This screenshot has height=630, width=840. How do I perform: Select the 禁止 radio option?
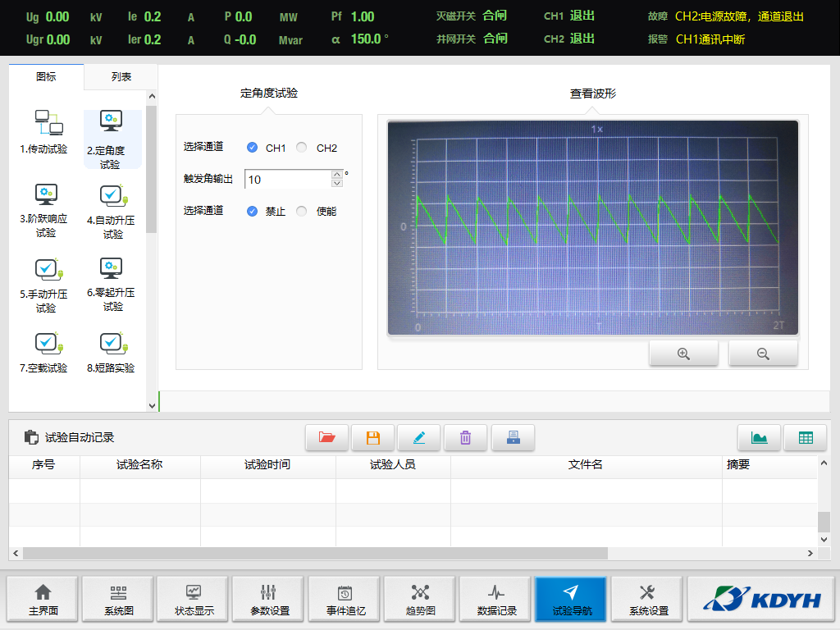(253, 211)
